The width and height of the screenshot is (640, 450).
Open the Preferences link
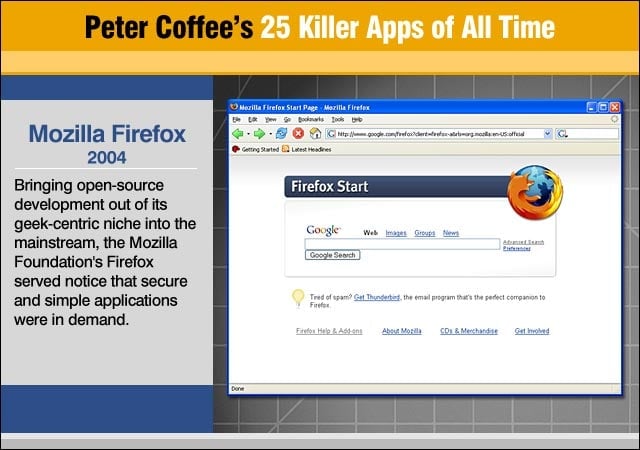517,248
